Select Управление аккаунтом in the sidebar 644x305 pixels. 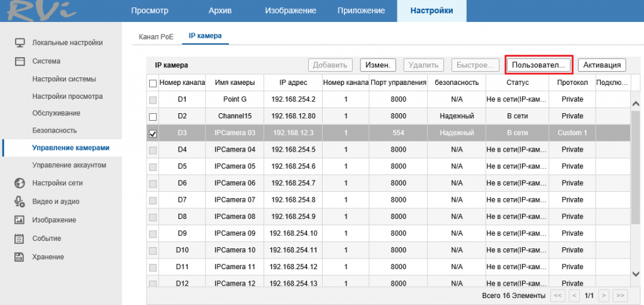[x=69, y=165]
